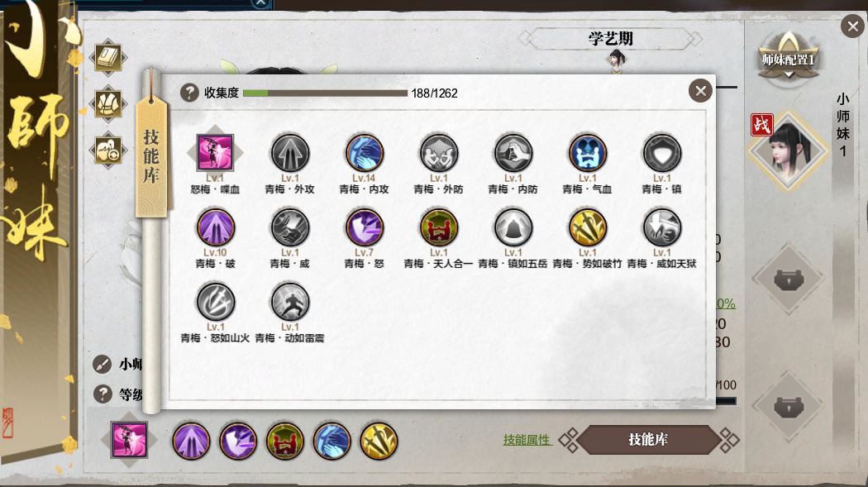
Task: Choose the 青梅·内攻 Lv.14 skill
Action: [x=365, y=153]
